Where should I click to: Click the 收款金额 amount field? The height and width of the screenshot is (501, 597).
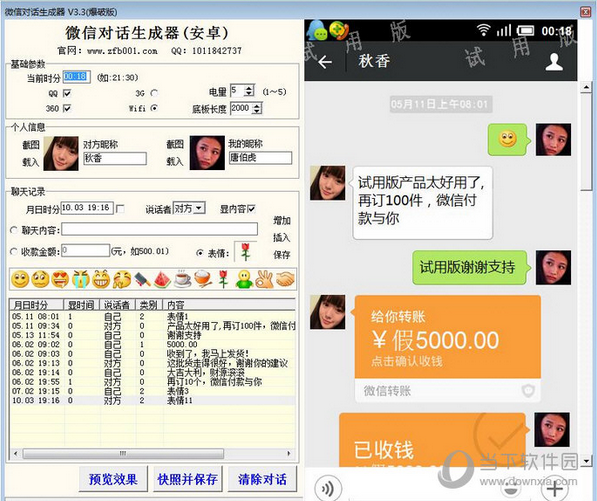pyautogui.click(x=86, y=250)
